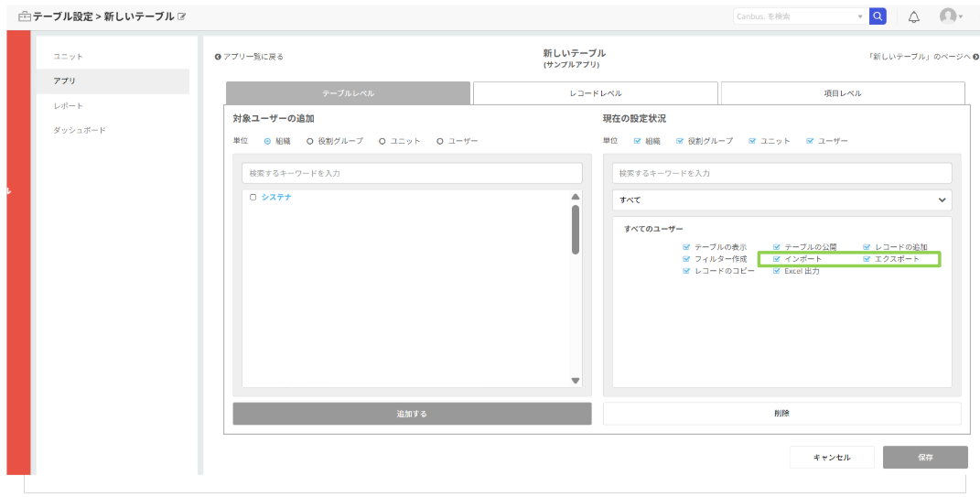980x497 pixels.
Task: Toggle the ユーザー checkbox in 現在の設定状況
Action: tap(810, 141)
